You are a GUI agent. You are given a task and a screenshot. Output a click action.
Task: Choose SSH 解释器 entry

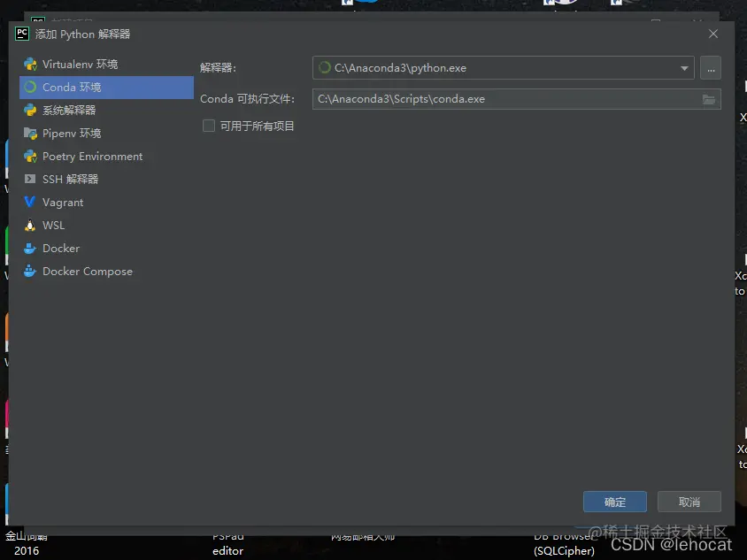tap(106, 179)
